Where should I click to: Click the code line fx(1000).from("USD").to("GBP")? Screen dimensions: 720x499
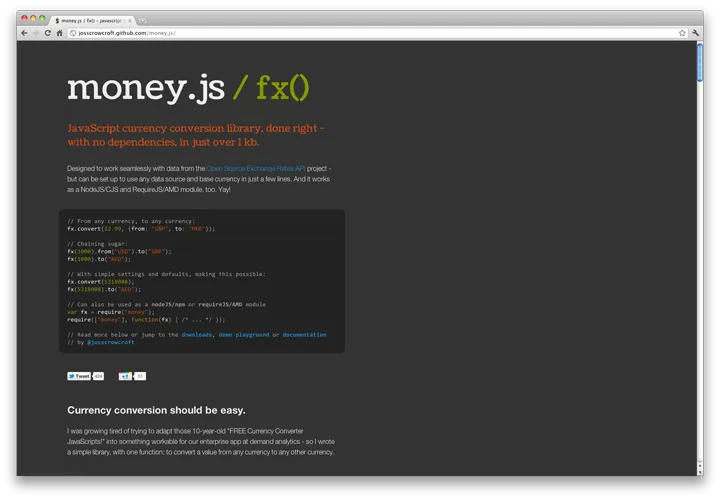pyautogui.click(x=119, y=252)
